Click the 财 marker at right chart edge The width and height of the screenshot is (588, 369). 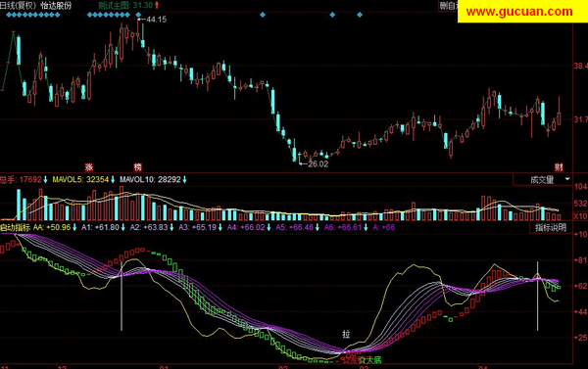pos(559,167)
